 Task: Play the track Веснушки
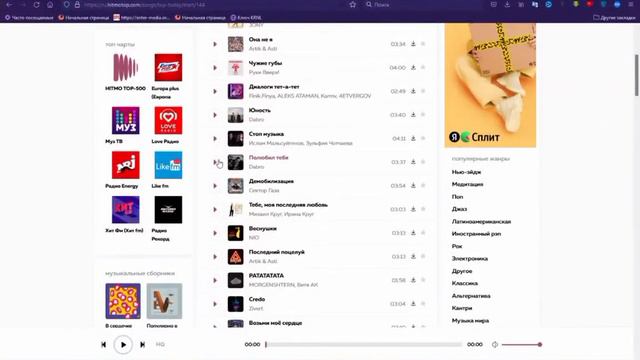click(x=215, y=233)
